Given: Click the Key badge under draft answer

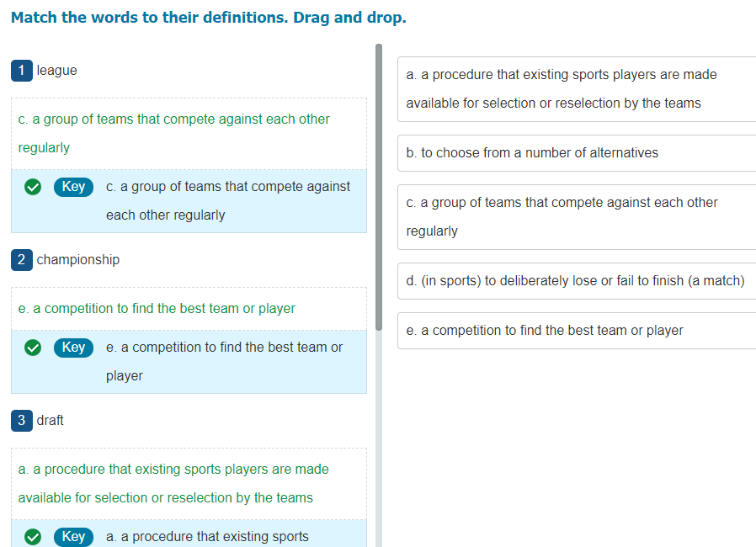Looking at the screenshot, I should pos(73,537).
